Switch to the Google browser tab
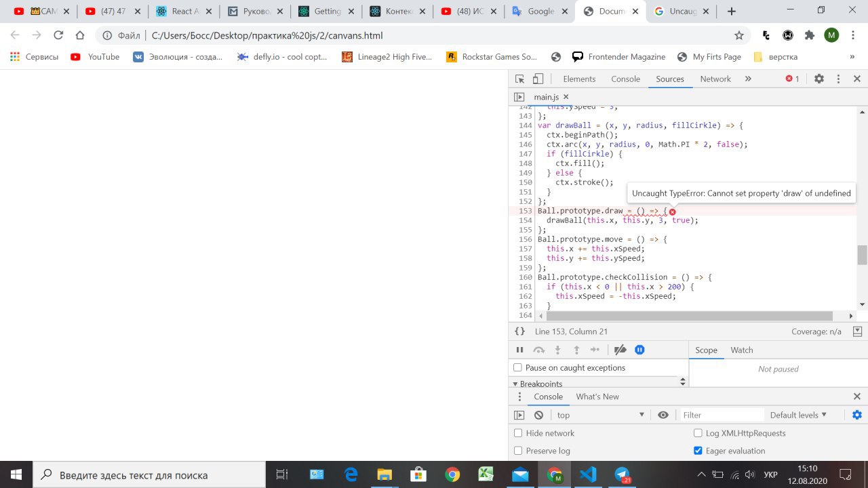868x488 pixels. point(540,12)
